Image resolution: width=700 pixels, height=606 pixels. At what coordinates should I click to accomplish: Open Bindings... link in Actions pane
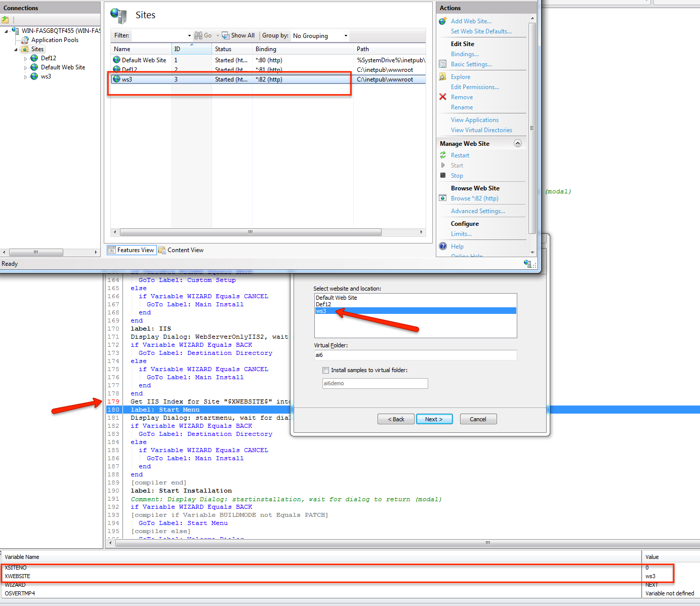[x=465, y=54]
